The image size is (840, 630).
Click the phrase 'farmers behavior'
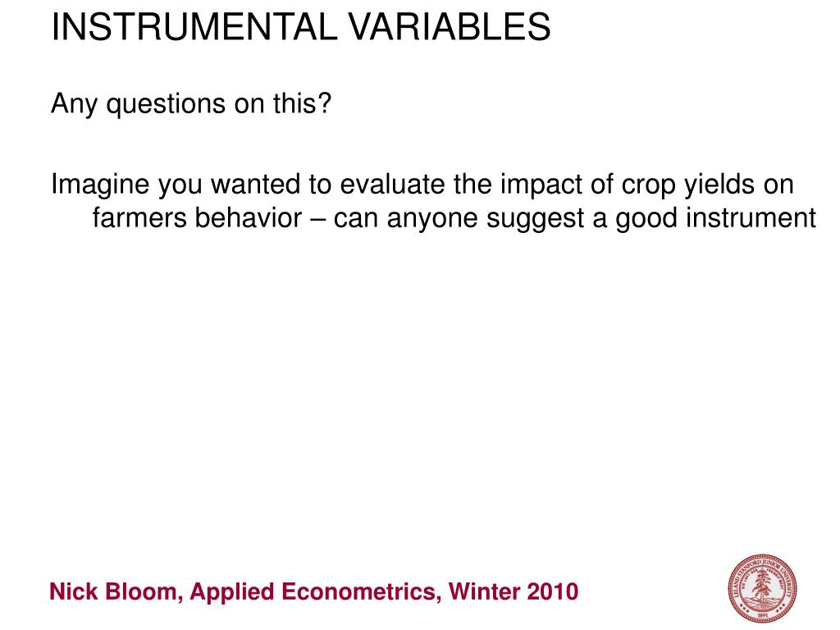click(x=197, y=217)
